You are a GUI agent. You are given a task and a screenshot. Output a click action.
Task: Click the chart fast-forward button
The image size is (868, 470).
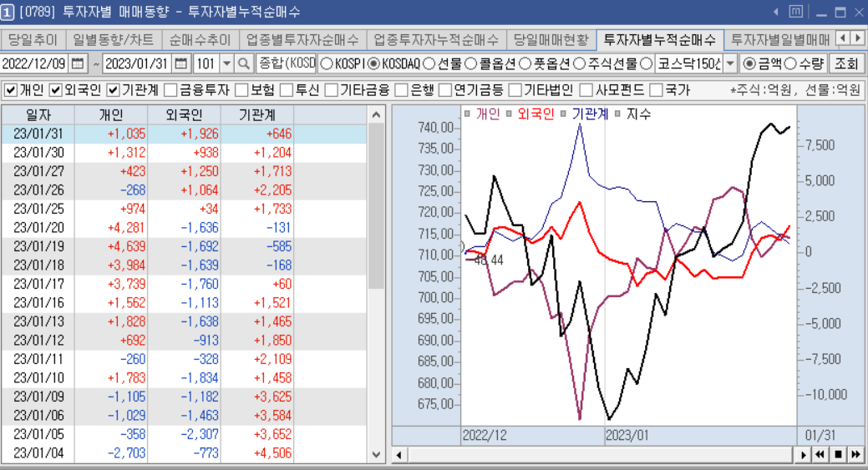point(855,454)
